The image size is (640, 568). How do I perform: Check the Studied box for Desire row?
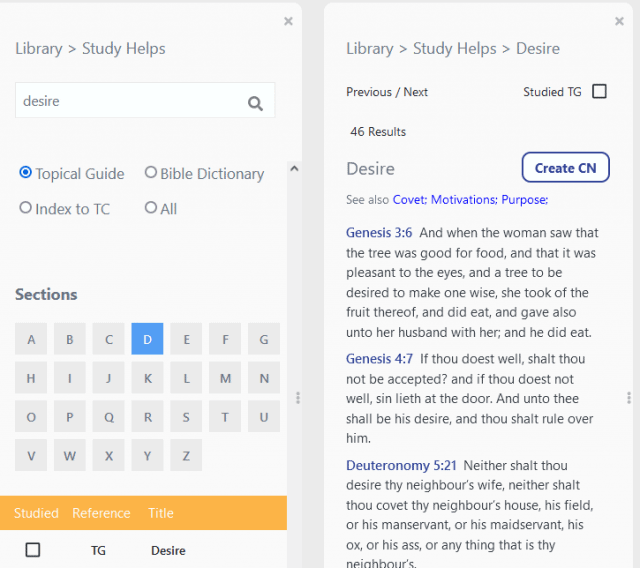[33, 550]
